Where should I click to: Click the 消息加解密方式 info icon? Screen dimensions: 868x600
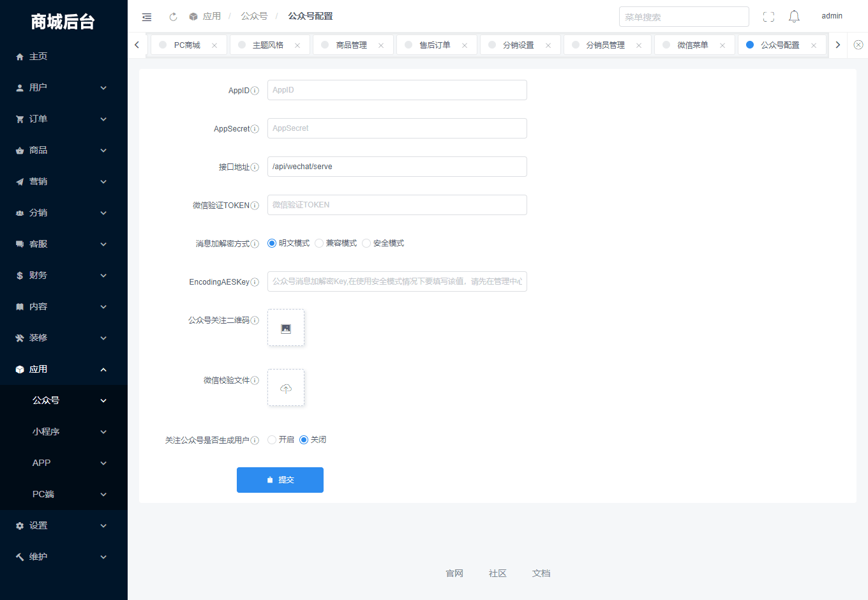[x=255, y=244]
